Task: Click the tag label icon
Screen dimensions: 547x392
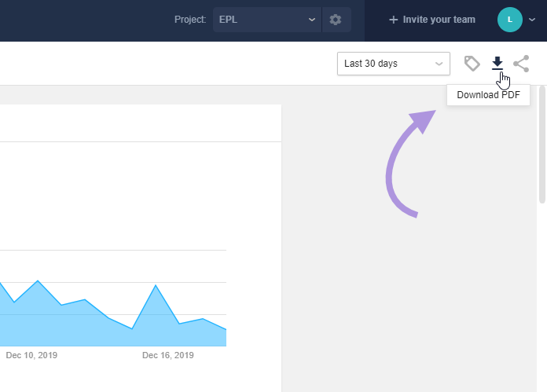Action: tap(472, 64)
